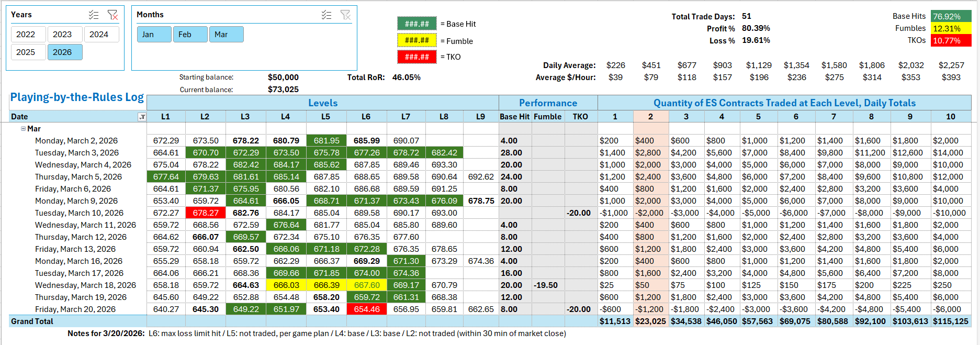980x345 pixels.
Task: Click the green Base Hit legend swatch
Action: pyautogui.click(x=416, y=24)
